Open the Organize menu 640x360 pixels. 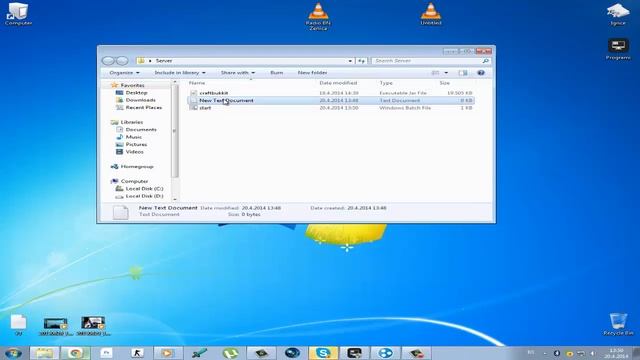[124, 73]
